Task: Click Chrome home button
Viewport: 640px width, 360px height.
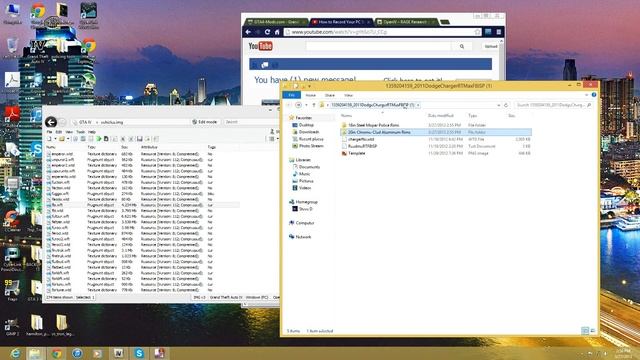Action: tap(277, 32)
